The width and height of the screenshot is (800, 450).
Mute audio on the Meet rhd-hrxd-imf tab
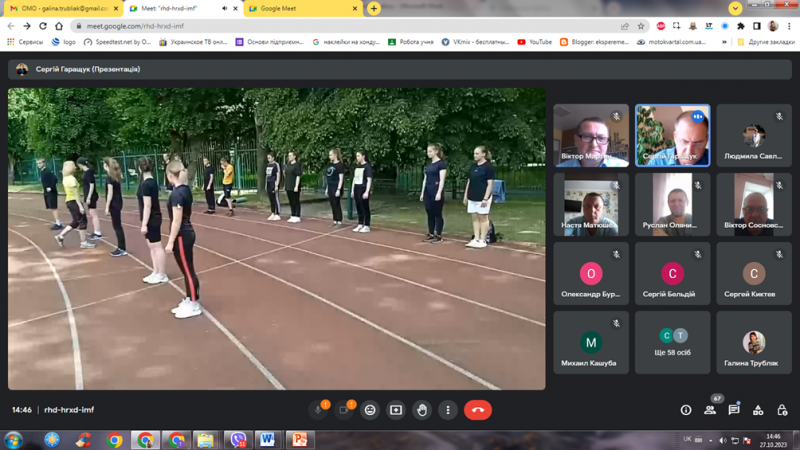tap(224, 9)
